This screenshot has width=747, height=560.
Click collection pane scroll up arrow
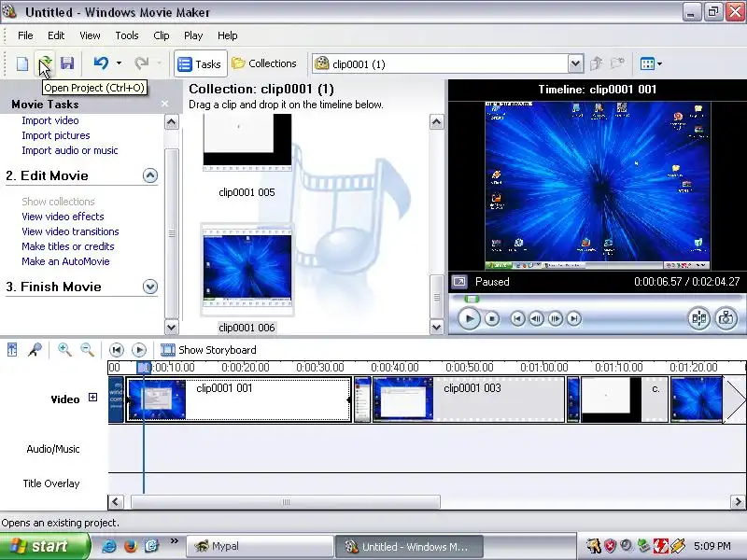coord(436,122)
